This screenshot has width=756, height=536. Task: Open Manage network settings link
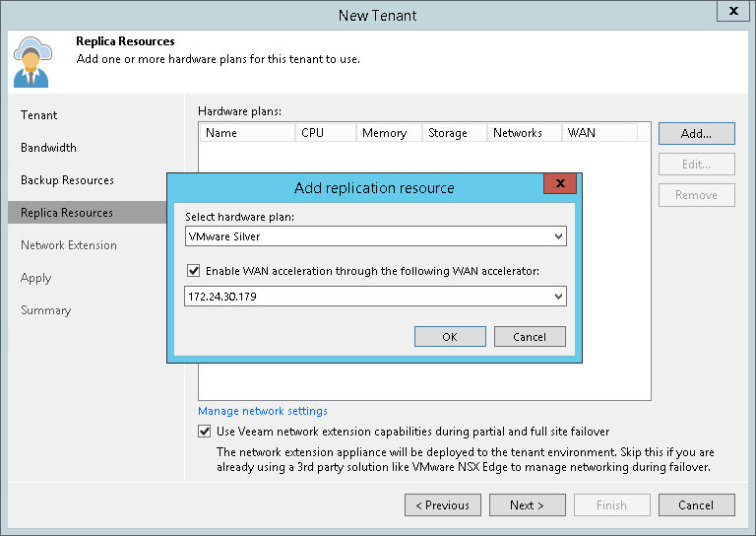point(263,411)
